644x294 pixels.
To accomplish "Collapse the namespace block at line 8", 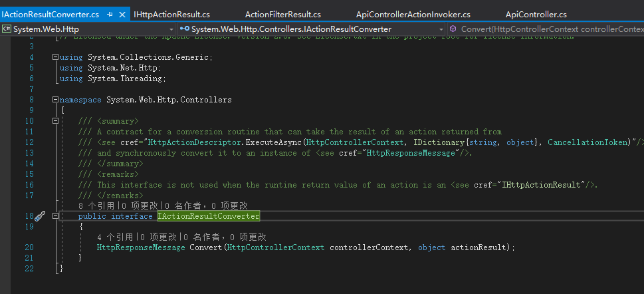I will coord(55,100).
